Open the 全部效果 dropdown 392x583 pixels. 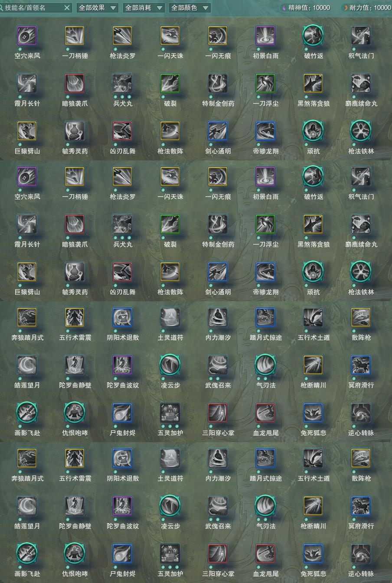coord(97,7)
